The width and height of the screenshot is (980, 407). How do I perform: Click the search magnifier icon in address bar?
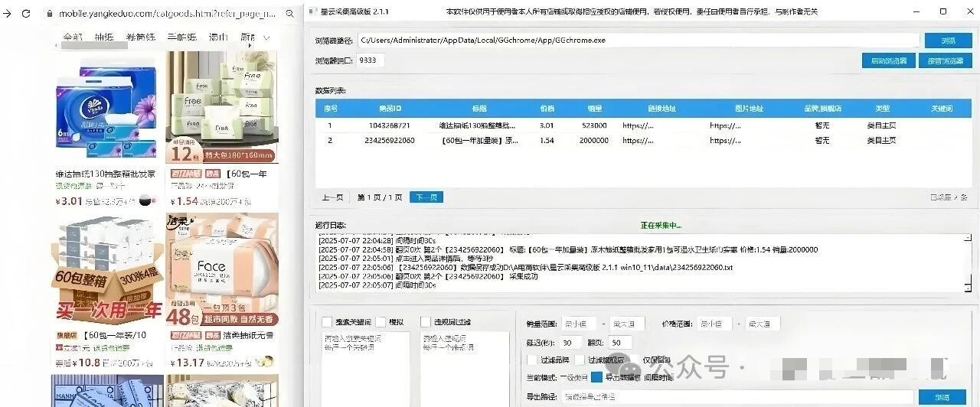(x=290, y=14)
